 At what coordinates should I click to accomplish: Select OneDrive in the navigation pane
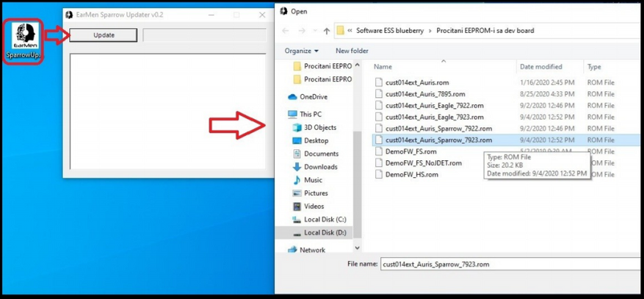click(313, 97)
